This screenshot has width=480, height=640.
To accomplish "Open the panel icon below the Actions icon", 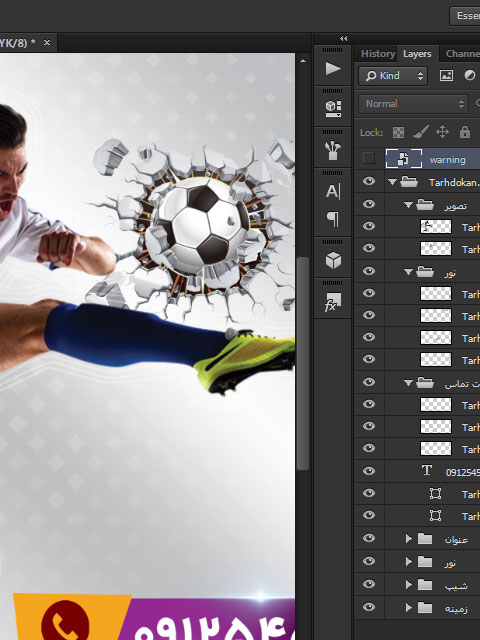I will (333, 109).
